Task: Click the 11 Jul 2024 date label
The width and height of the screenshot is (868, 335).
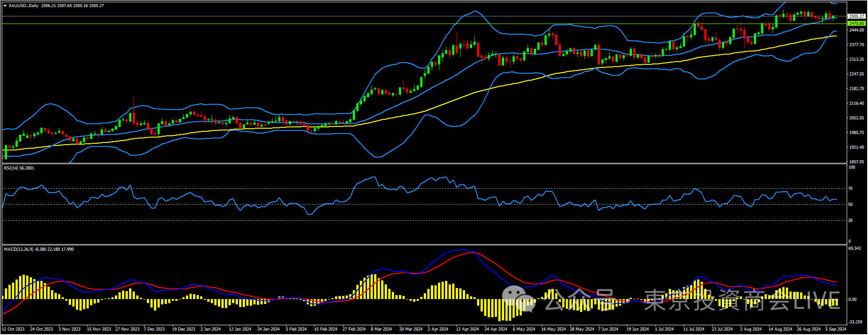Action: pyautogui.click(x=694, y=329)
